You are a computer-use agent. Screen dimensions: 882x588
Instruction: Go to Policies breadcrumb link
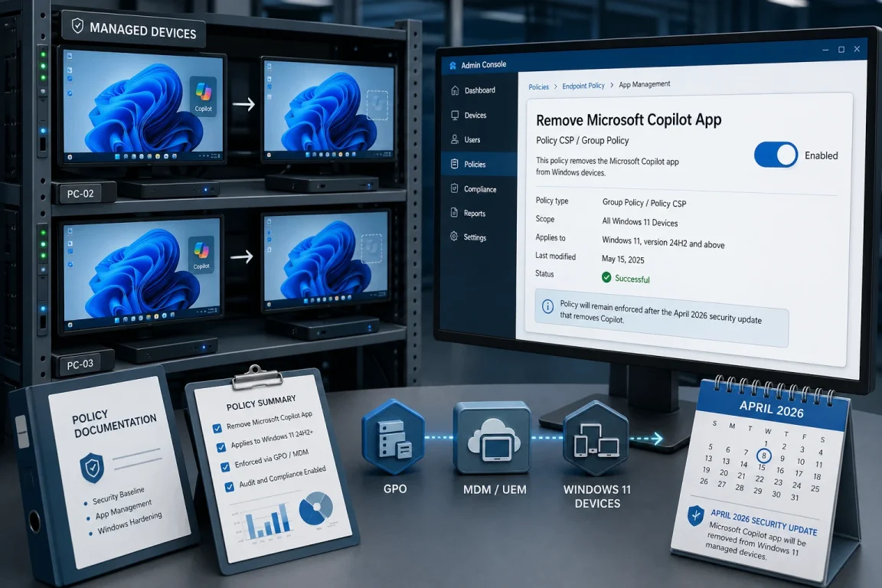click(538, 87)
